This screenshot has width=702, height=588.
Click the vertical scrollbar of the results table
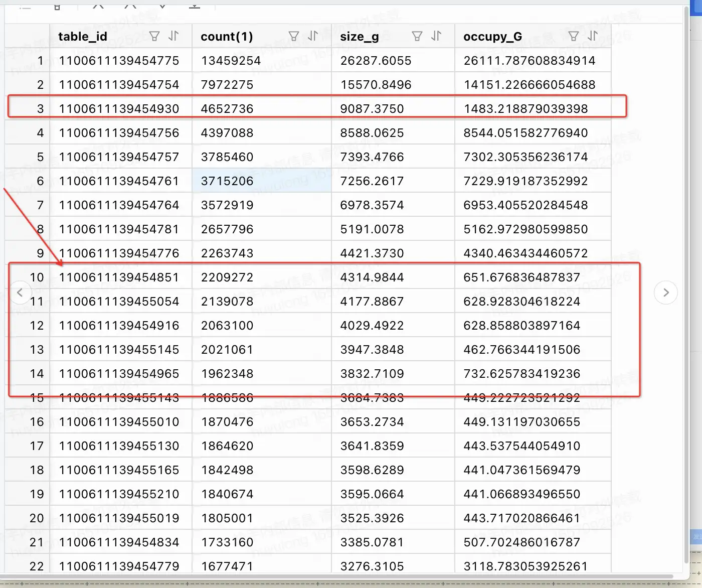[x=686, y=286]
